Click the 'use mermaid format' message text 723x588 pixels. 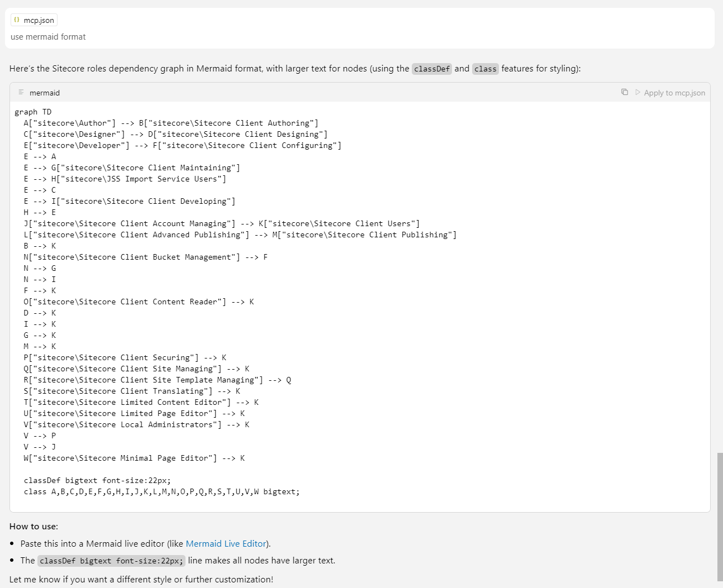coord(48,37)
